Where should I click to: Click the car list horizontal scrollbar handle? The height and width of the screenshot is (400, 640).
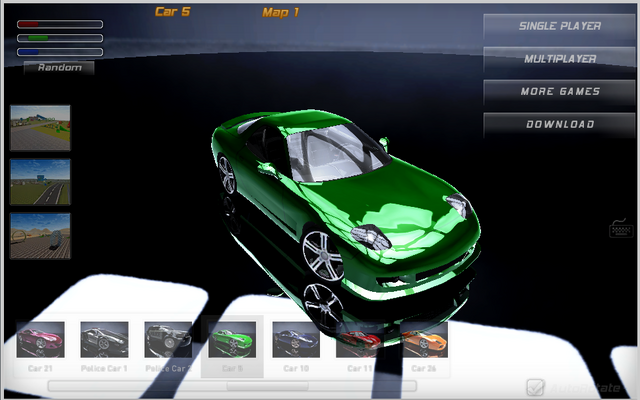click(x=267, y=386)
